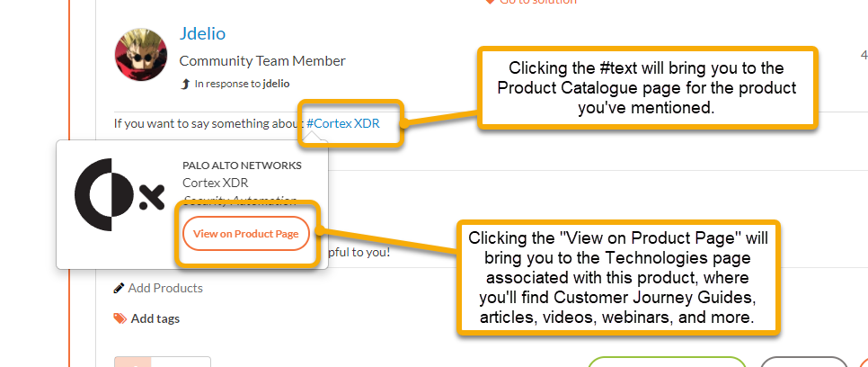Click the In response to arrow icon
The height and width of the screenshot is (367, 868).
coord(186,85)
